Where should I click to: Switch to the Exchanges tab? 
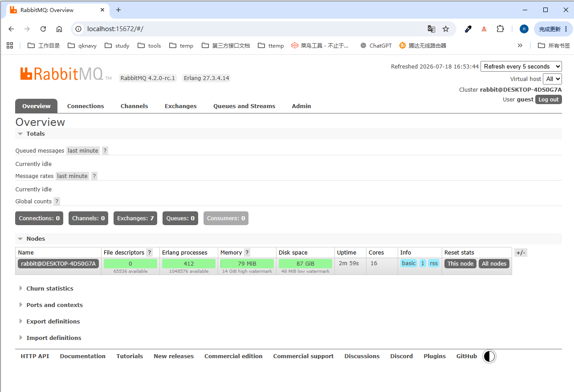(181, 106)
